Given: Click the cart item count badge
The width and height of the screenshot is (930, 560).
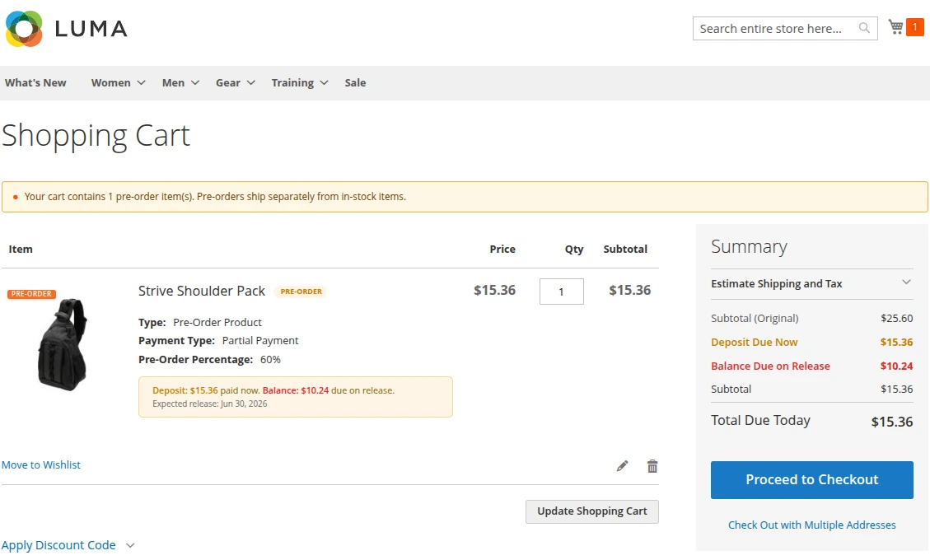Looking at the screenshot, I should (x=914, y=27).
